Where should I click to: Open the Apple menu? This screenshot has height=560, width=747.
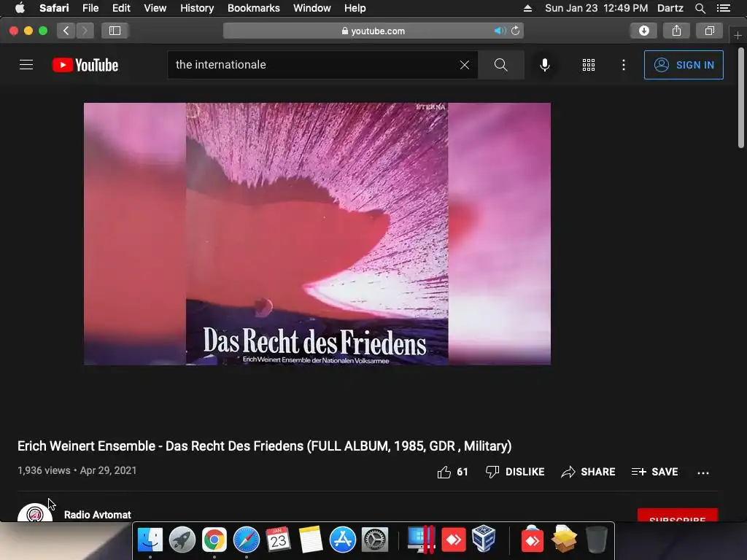[20, 8]
